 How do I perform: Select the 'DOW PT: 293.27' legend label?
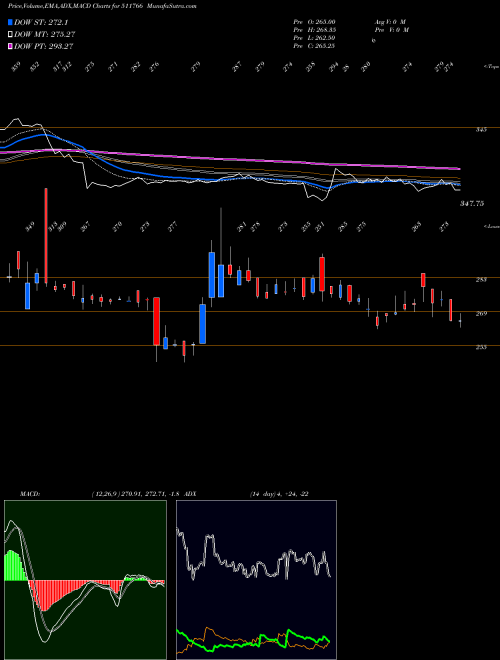(44, 46)
